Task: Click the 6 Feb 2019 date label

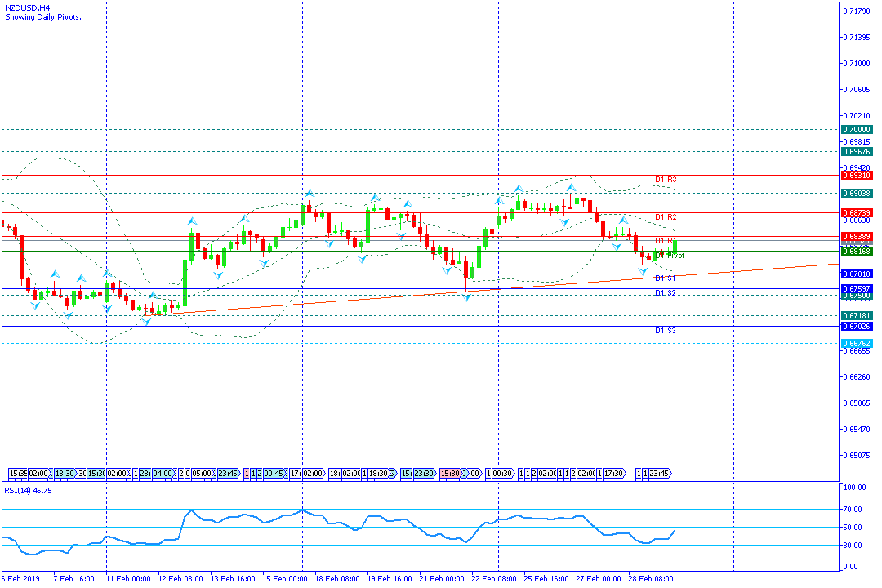Action: pos(22,578)
